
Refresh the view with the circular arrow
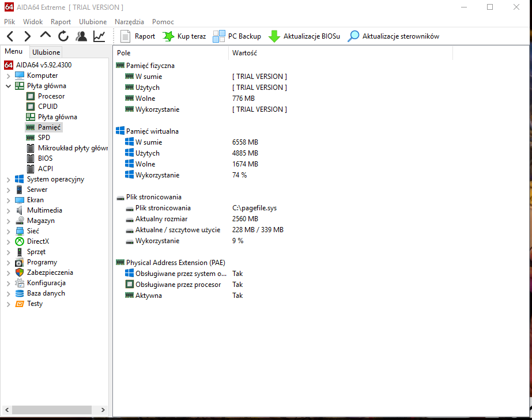click(63, 36)
